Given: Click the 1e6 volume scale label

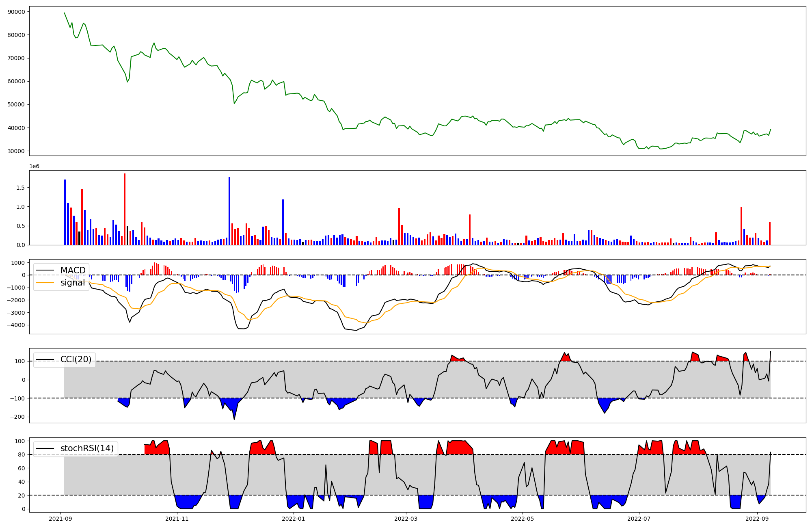Looking at the screenshot, I should [34, 167].
